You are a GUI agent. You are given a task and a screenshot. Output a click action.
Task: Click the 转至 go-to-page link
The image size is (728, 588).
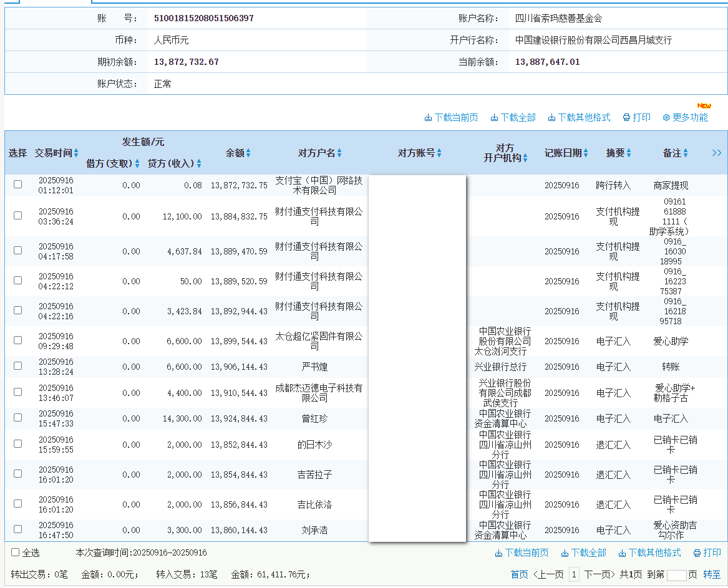[712, 574]
